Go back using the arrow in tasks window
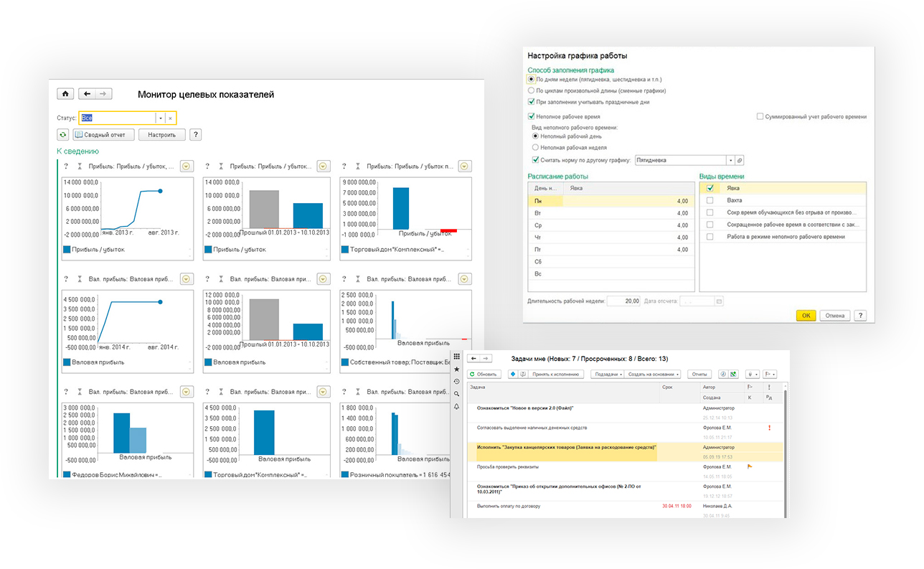This screenshot has width=924, height=569. click(x=473, y=358)
